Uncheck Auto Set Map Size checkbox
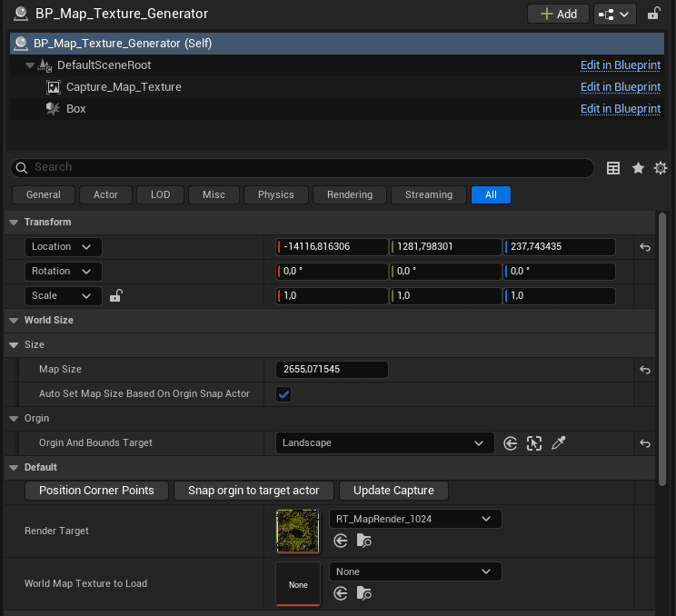This screenshot has height=616, width=676. point(283,394)
